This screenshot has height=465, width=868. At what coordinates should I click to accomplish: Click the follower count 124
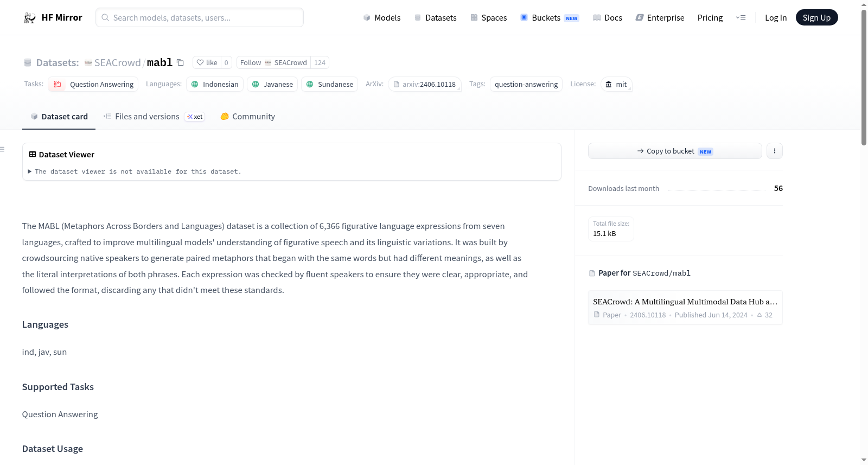click(x=320, y=63)
